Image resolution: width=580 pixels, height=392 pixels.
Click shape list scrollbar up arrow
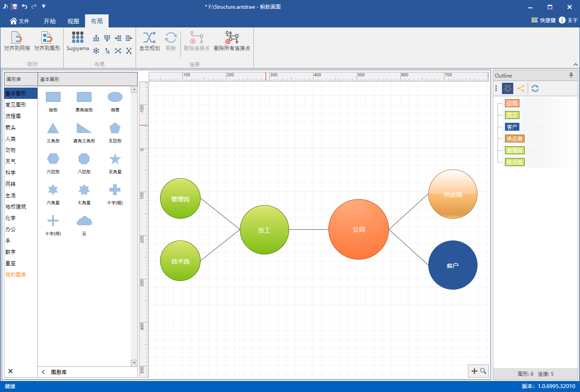[x=134, y=89]
